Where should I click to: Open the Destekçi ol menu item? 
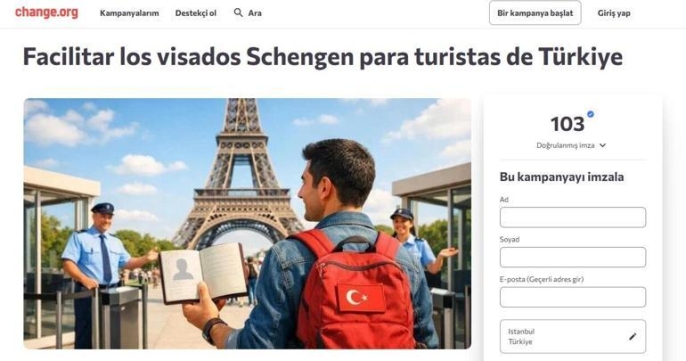[x=196, y=13]
